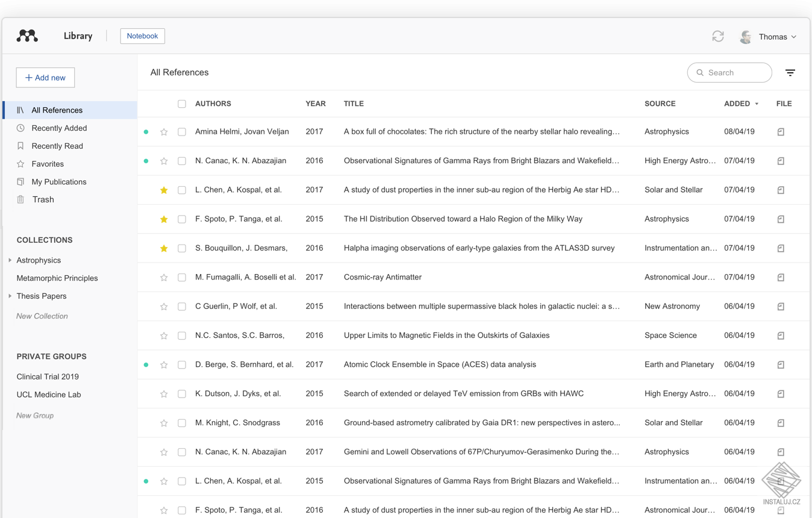Click the sync refresh icon
812x518 pixels.
[x=718, y=36]
